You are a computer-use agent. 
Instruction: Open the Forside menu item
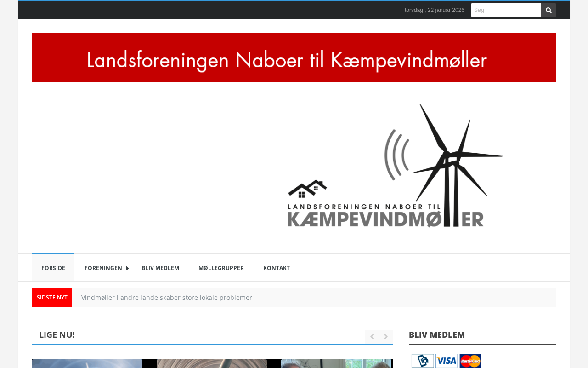coord(53,268)
